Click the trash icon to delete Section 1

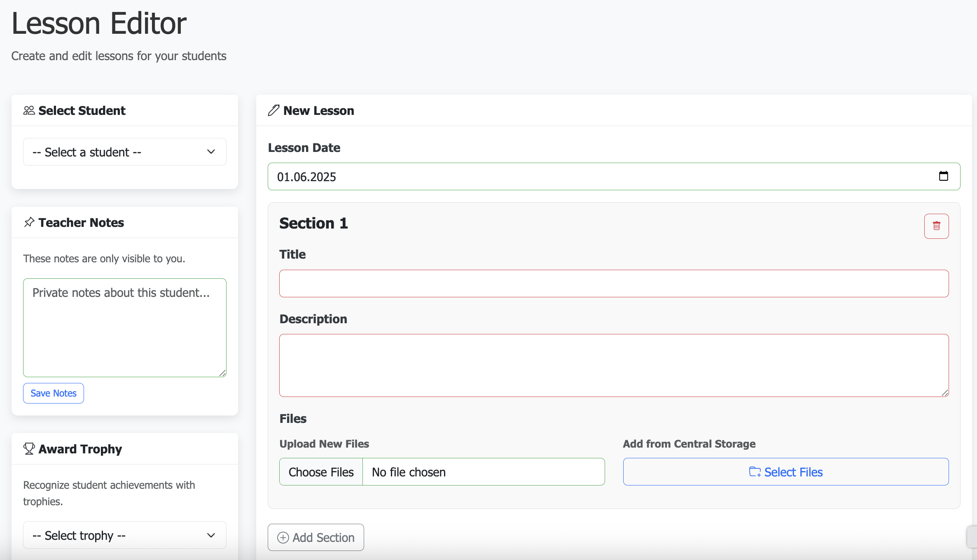936,226
